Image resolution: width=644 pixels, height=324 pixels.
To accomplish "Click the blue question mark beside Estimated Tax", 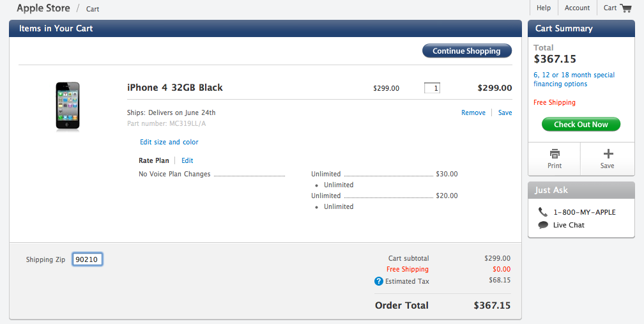I will (379, 281).
